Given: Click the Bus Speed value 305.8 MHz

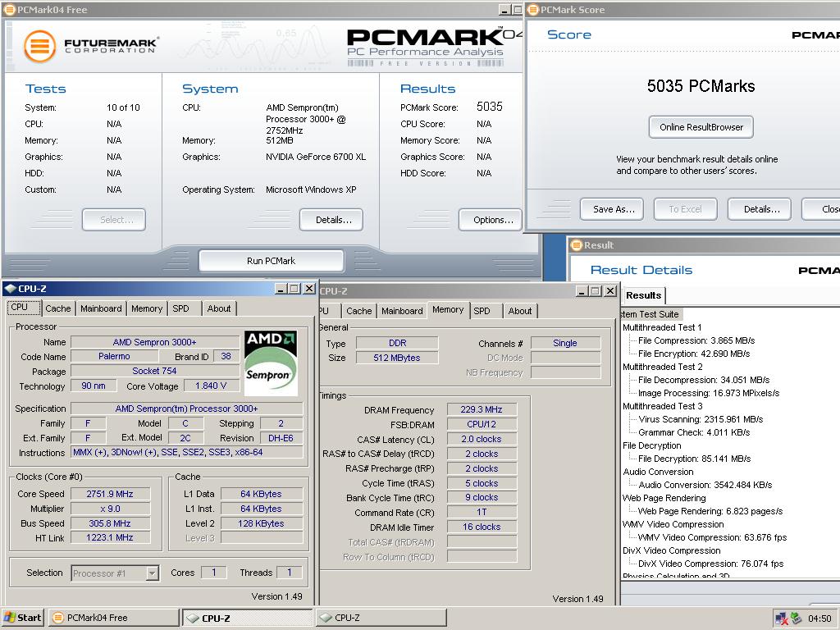Looking at the screenshot, I should pyautogui.click(x=110, y=523).
